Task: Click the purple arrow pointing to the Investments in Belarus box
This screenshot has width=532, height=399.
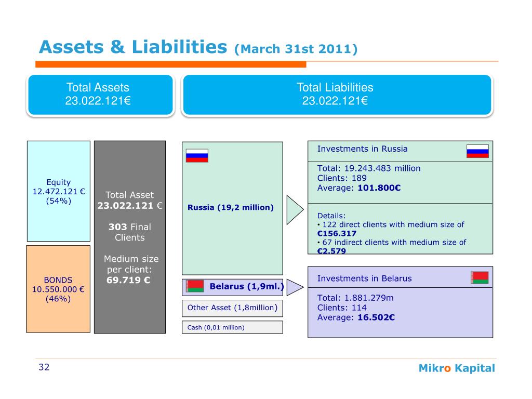Action: point(295,287)
